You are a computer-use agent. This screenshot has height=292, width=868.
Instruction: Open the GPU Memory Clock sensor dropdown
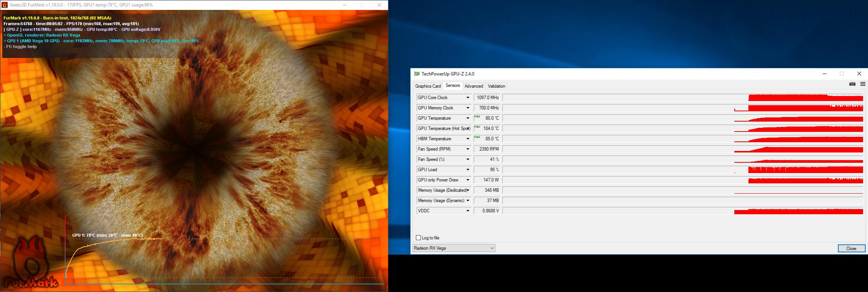(468, 108)
